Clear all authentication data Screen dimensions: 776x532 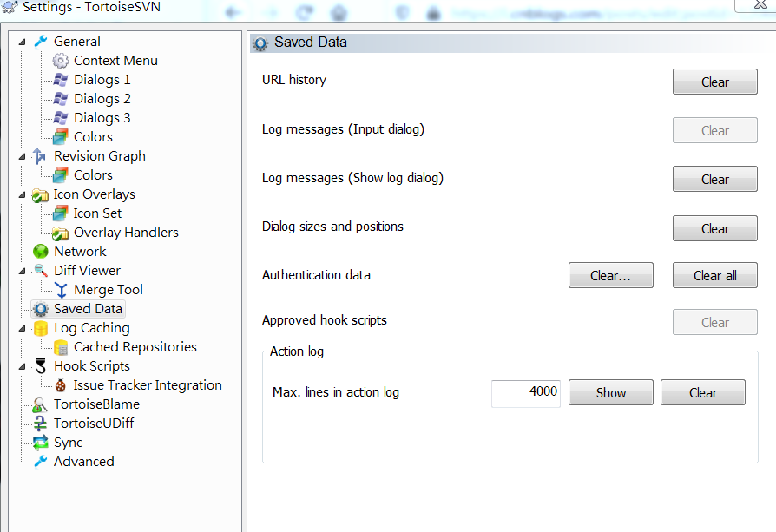(714, 275)
